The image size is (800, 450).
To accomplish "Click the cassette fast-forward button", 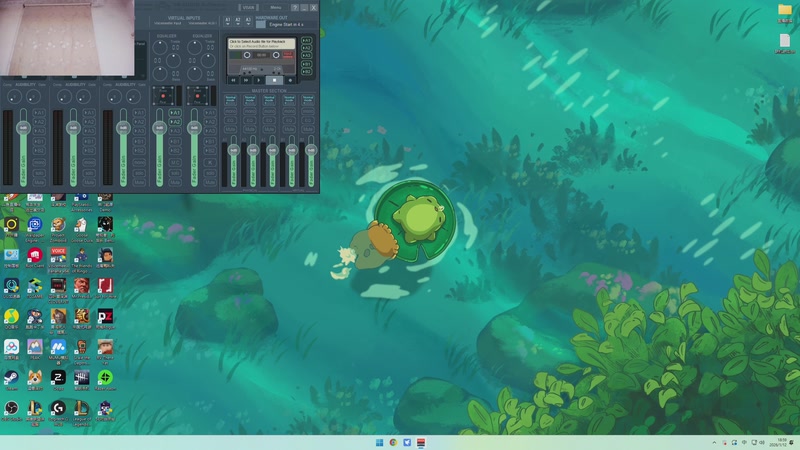I will click(246, 80).
